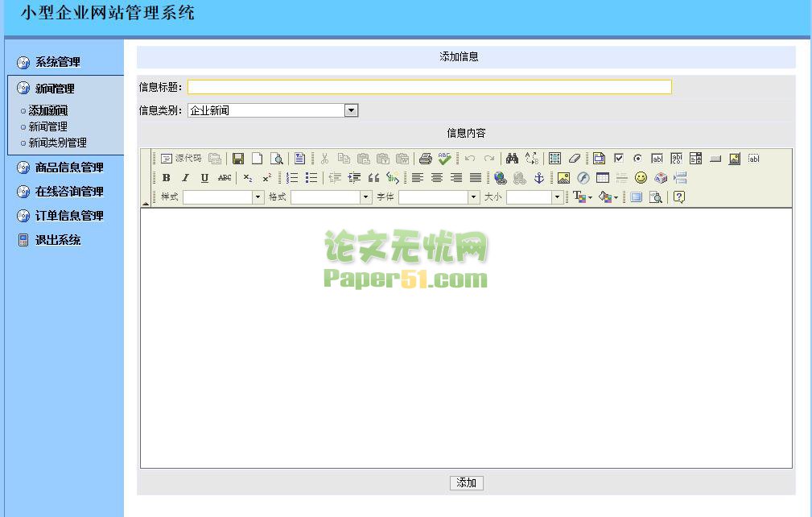The height and width of the screenshot is (517, 812).
Task: Toggle source code view 源代码
Action: pos(181,159)
